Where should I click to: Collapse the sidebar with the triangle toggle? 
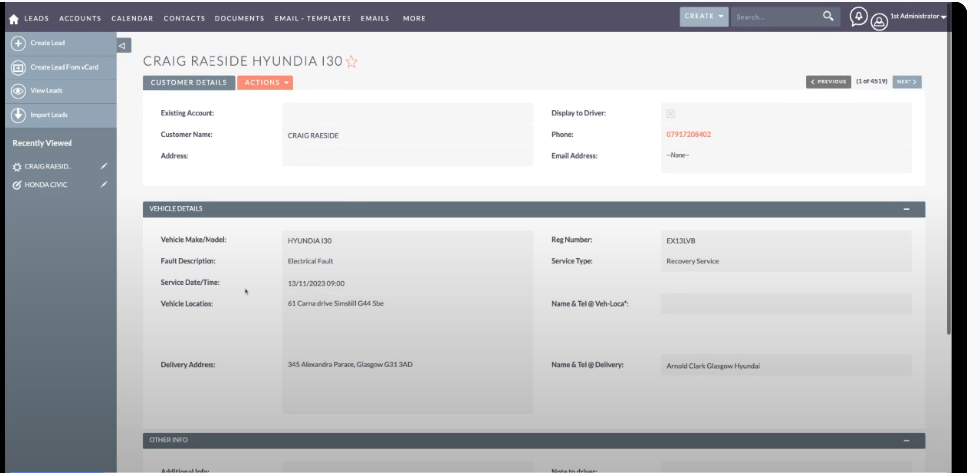[x=123, y=45]
